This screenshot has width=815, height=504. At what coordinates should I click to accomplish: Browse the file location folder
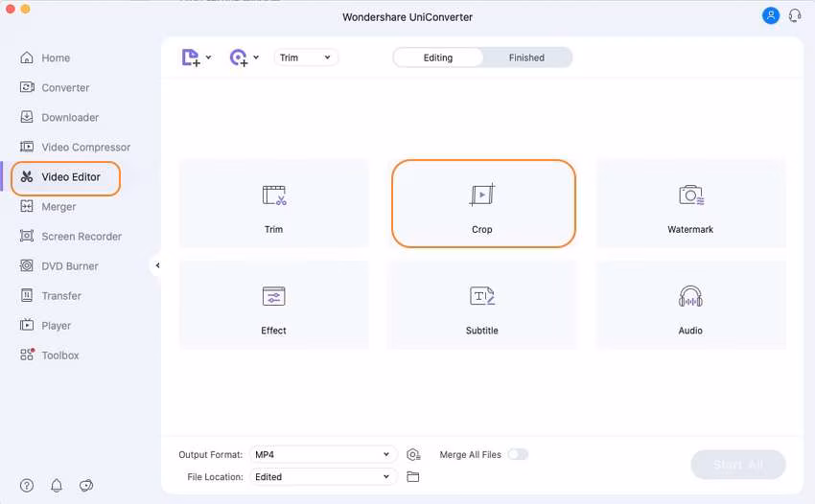(x=413, y=476)
